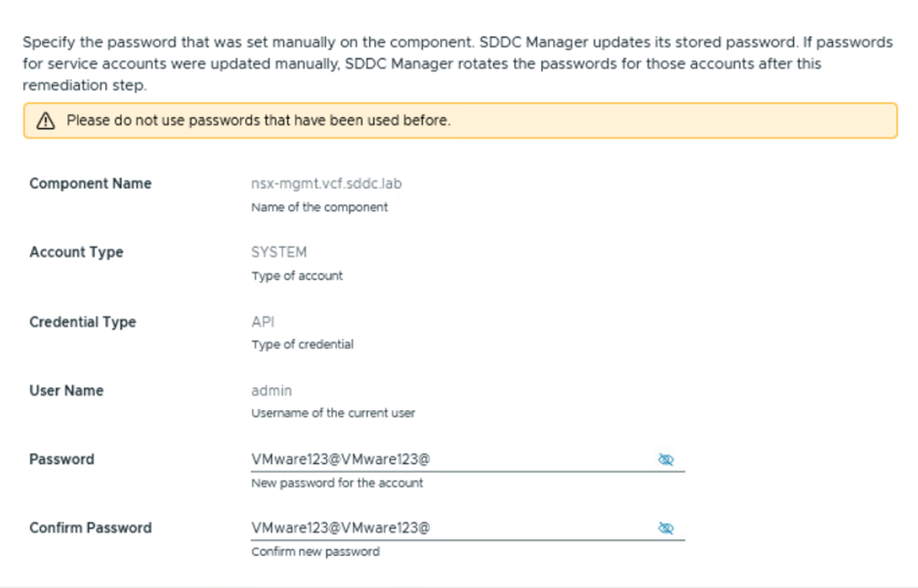The height and width of the screenshot is (588, 918).
Task: Toggle visibility of the Confirm Password field
Action: click(x=666, y=527)
